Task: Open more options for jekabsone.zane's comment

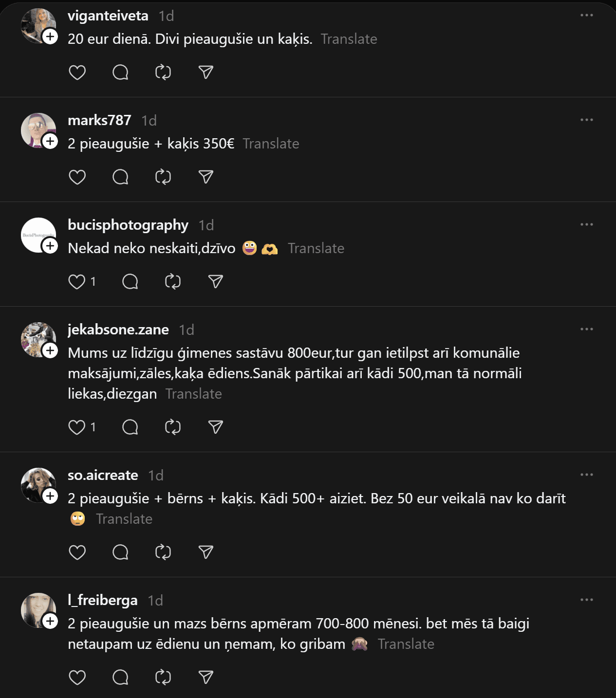Action: (x=586, y=330)
